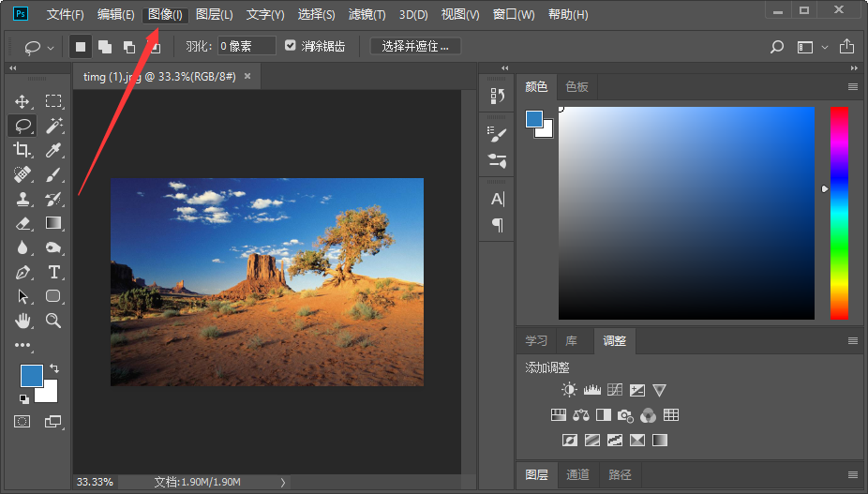Reset default foreground and background colors
868x494 pixels.
(x=23, y=398)
